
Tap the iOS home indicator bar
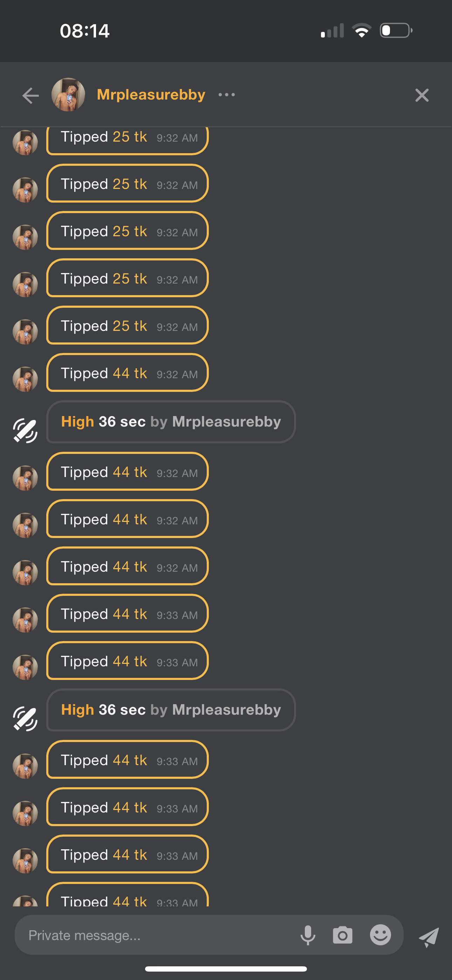click(x=226, y=968)
